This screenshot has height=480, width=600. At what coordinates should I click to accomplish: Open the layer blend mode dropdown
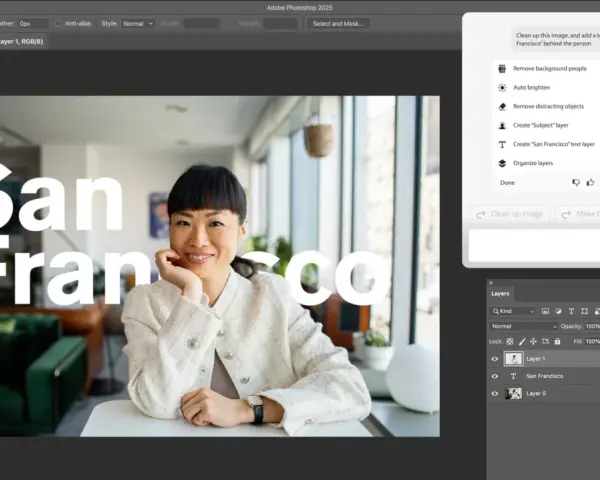524,327
